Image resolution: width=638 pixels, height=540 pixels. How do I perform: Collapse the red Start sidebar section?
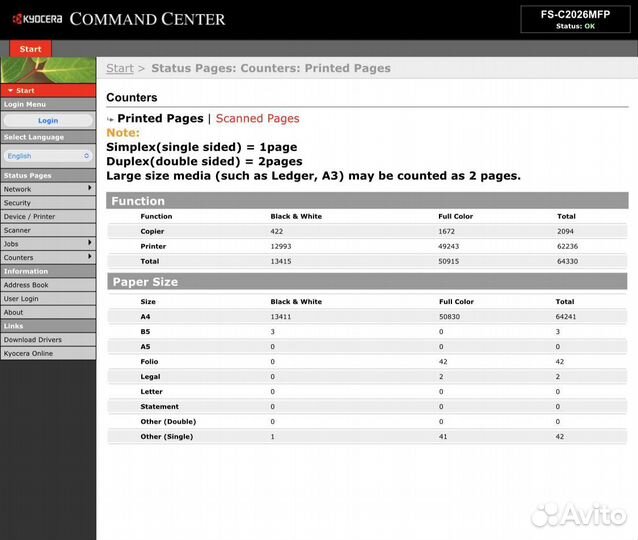[x=48, y=90]
